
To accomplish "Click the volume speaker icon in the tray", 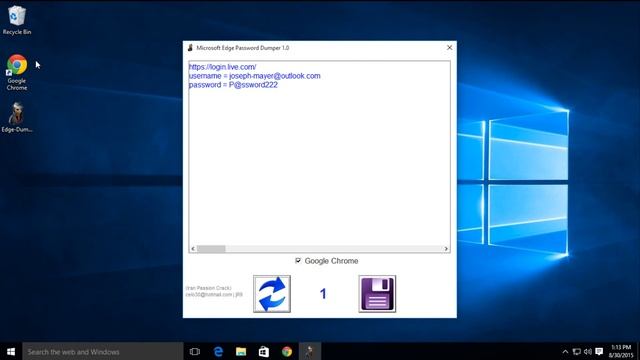I will click(588, 351).
